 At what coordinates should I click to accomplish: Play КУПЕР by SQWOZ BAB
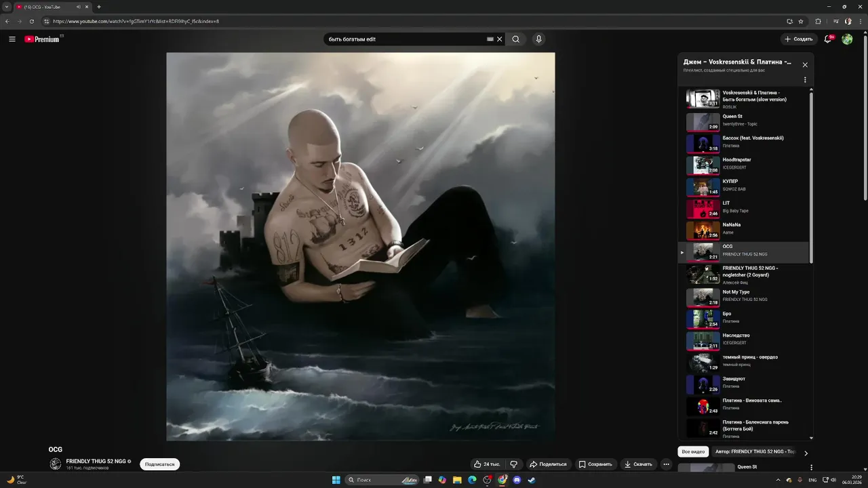point(744,187)
